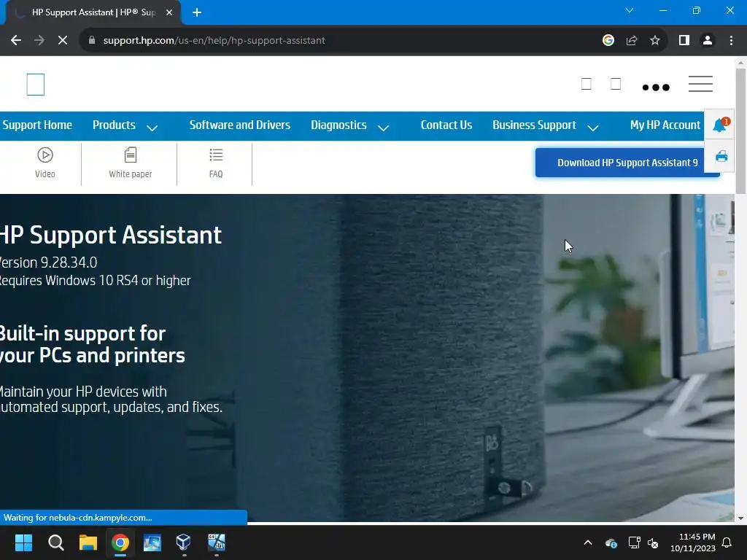
Task: Expand the Business Support chevron
Action: click(592, 128)
